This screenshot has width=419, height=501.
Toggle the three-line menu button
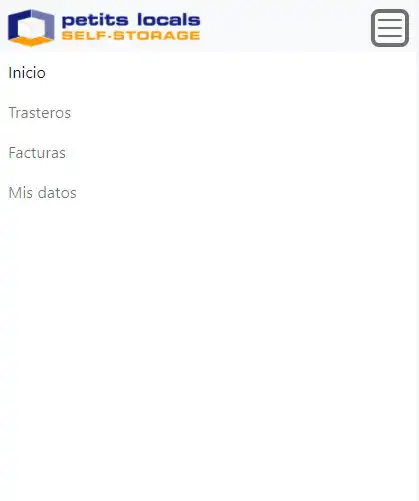[x=390, y=28]
